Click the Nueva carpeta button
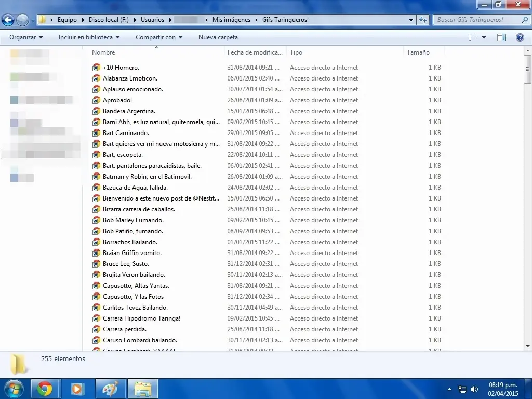Viewport: 532px width, 399px height. [x=218, y=37]
